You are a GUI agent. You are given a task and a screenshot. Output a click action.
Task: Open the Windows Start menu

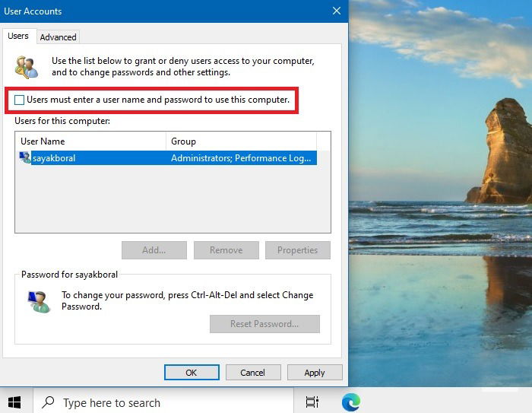14,402
